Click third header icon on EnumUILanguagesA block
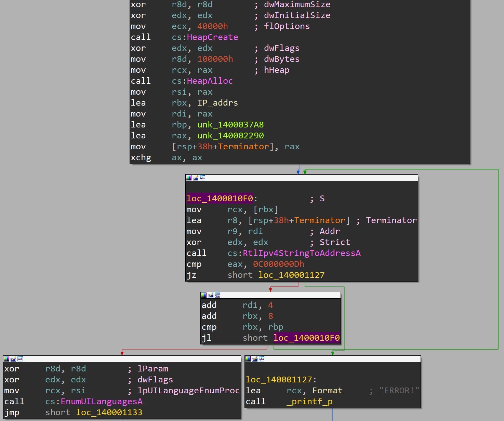 click(20, 359)
